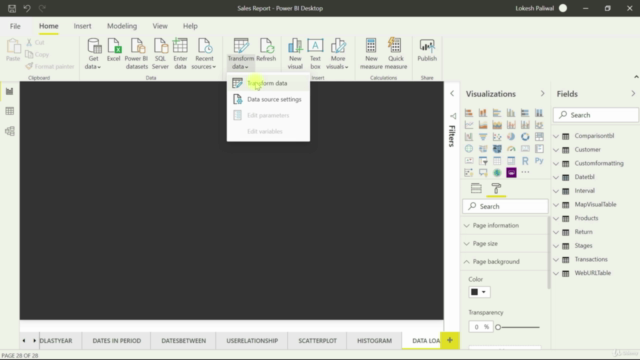The height and width of the screenshot is (360, 640).
Task: Expand the Customer table in Fields
Action: [556, 150]
